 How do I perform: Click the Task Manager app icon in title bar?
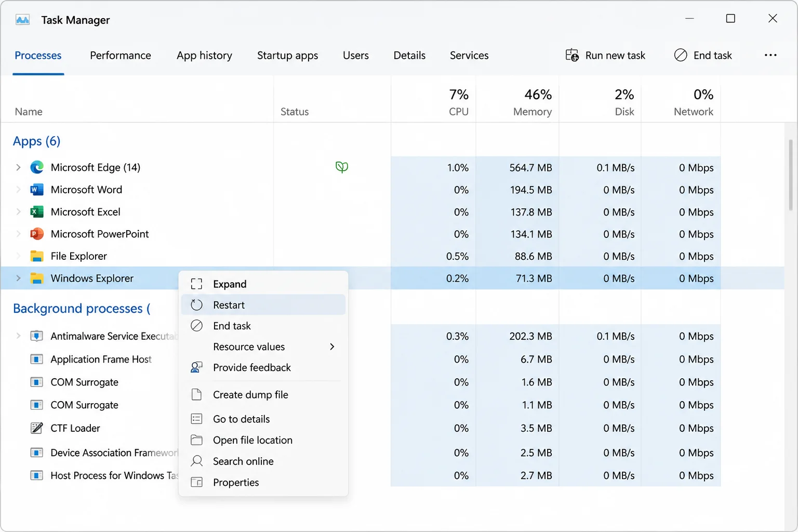pyautogui.click(x=23, y=20)
